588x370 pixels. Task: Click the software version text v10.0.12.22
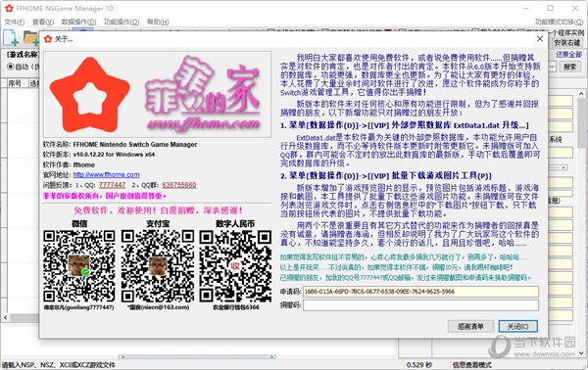click(114, 155)
